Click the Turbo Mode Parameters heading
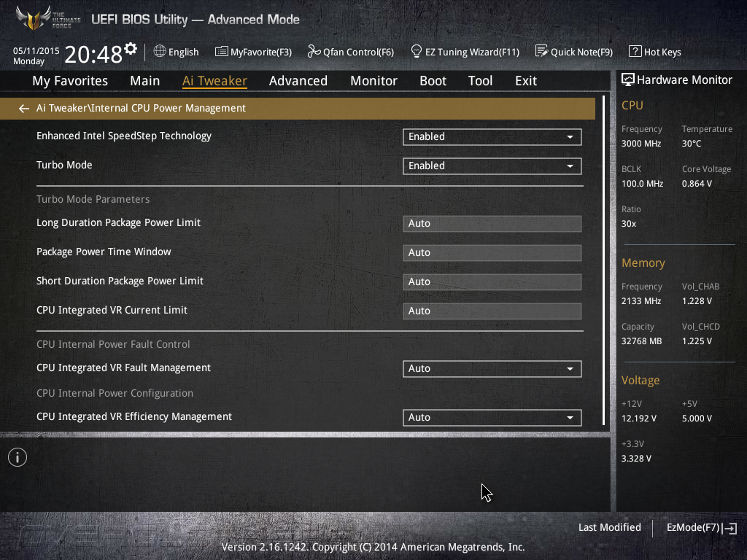 [x=93, y=200]
